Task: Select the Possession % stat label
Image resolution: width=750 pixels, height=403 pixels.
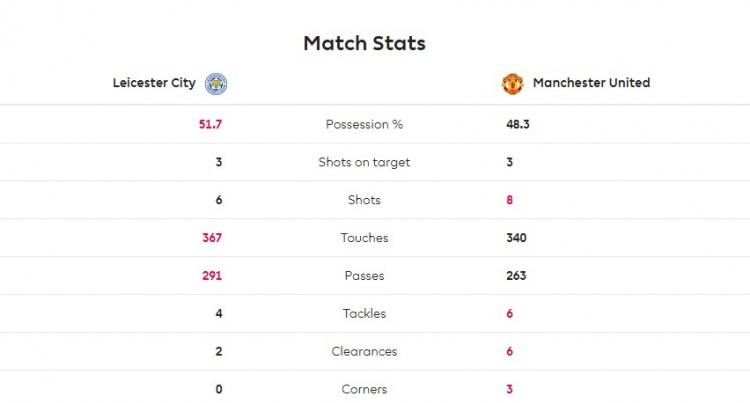Action: pos(364,124)
